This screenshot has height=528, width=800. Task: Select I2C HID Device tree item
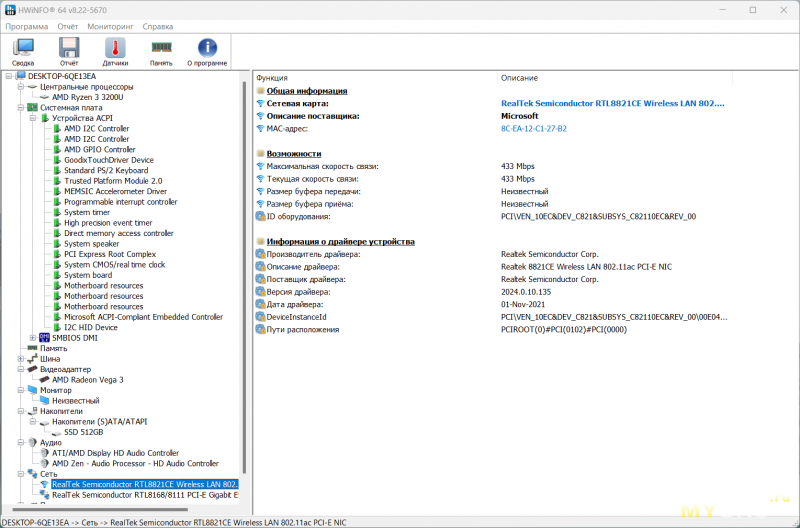click(x=91, y=328)
